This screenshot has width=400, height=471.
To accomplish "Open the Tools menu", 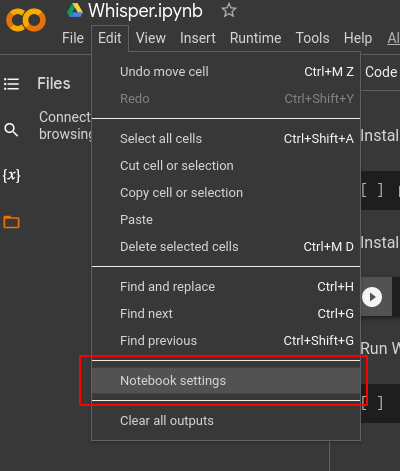I will click(312, 38).
